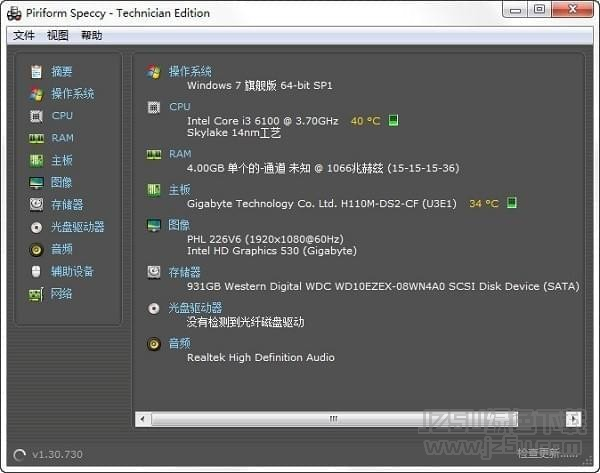Select 操作系统 in the sidebar
Image resolution: width=600 pixels, height=473 pixels.
click(x=73, y=94)
